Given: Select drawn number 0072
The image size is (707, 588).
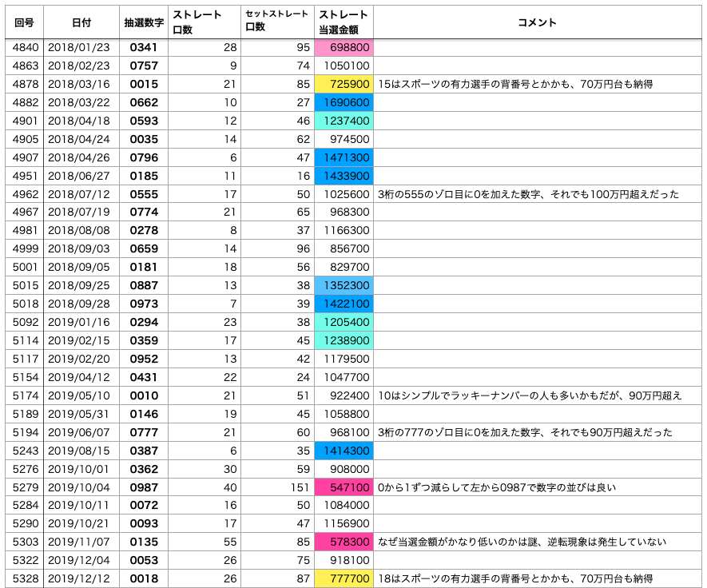Looking at the screenshot, I should pyautogui.click(x=144, y=506).
